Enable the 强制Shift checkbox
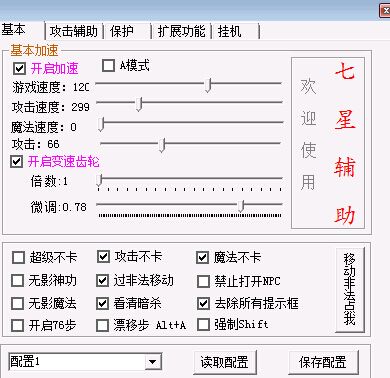The image size is (390, 378). (x=203, y=325)
